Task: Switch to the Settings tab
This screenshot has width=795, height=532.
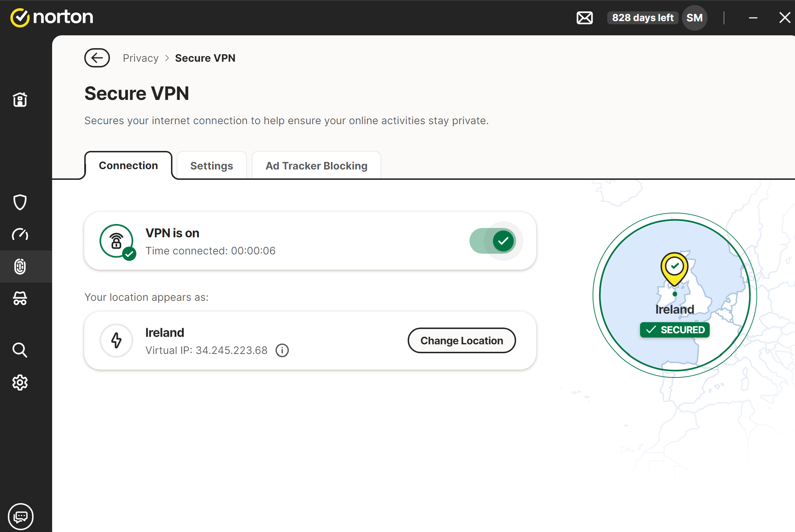Action: 212,166
